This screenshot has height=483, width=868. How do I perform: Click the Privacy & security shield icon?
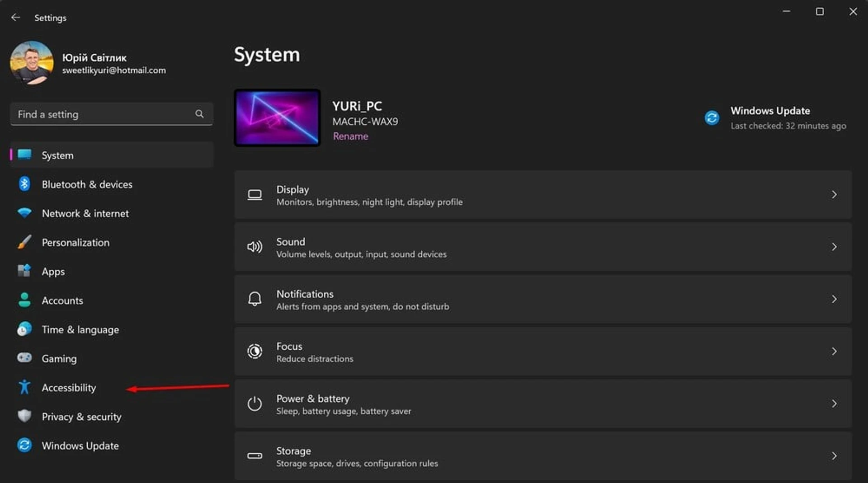click(x=24, y=416)
